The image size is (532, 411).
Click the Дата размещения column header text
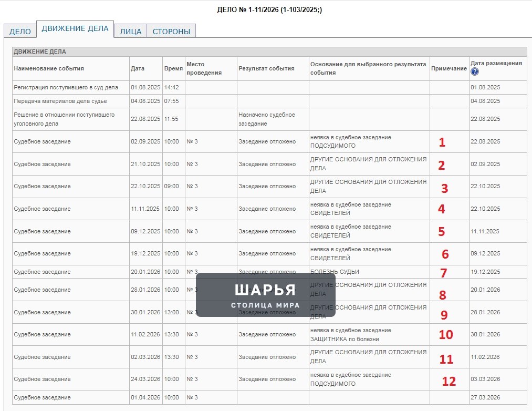496,63
